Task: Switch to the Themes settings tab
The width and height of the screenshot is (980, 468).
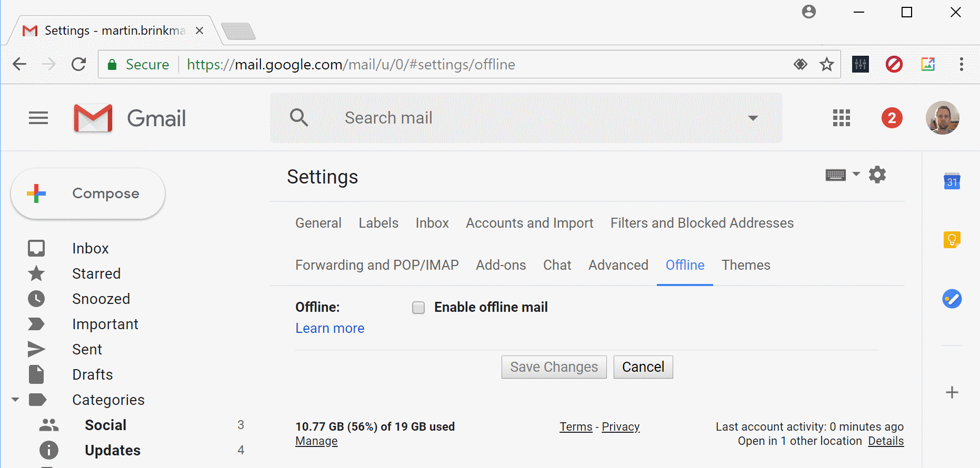Action: click(746, 265)
